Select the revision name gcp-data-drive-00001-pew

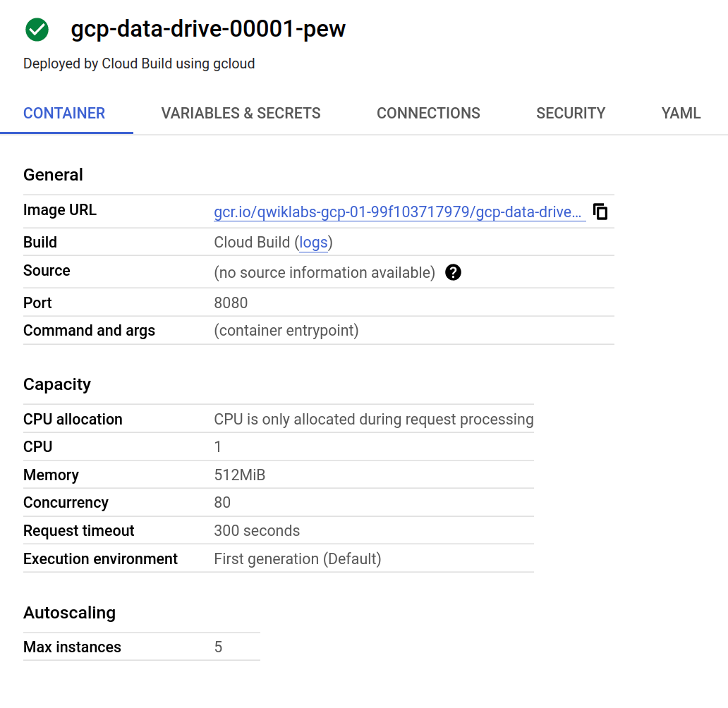[208, 29]
